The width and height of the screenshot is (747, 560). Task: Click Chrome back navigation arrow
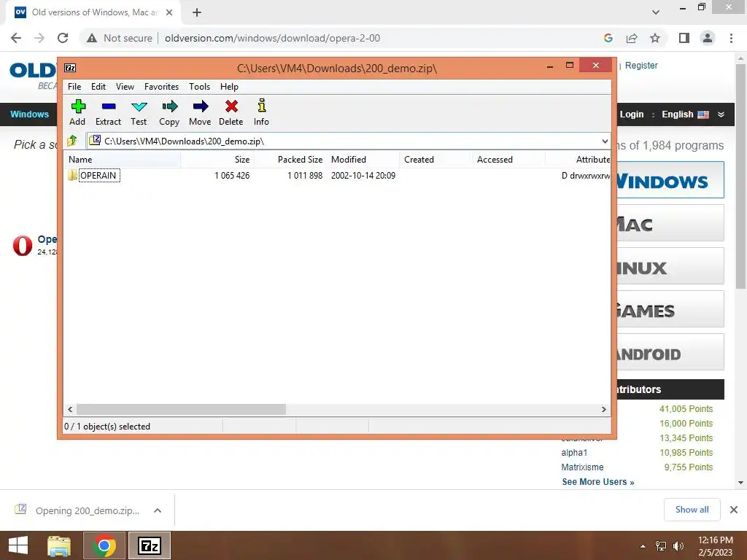click(x=16, y=38)
